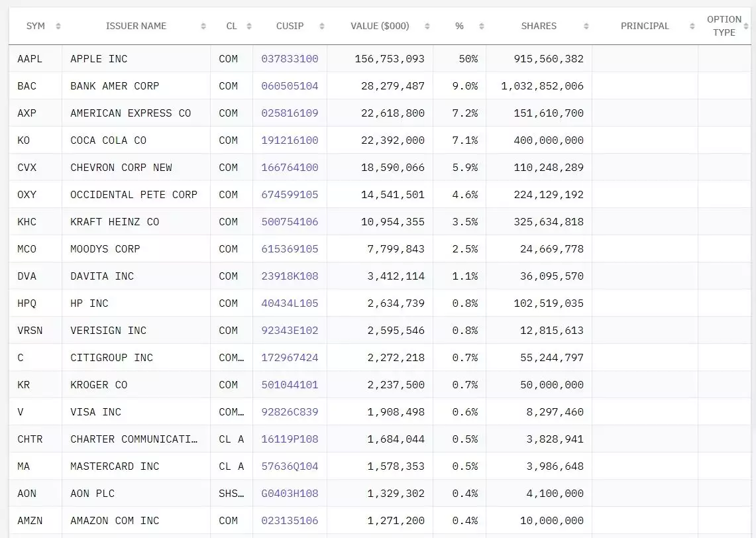Sort by SYM column arrows

58,26
